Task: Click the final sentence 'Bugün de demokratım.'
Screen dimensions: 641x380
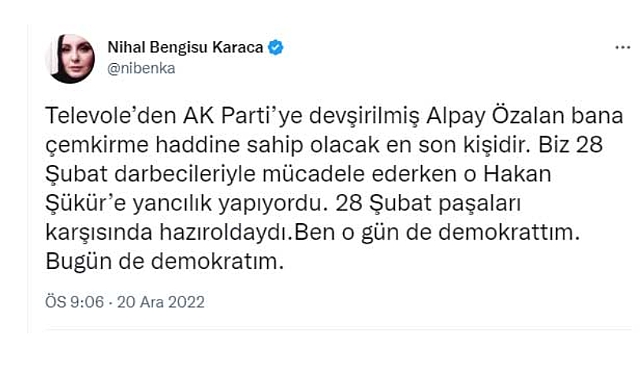Action: point(164,262)
